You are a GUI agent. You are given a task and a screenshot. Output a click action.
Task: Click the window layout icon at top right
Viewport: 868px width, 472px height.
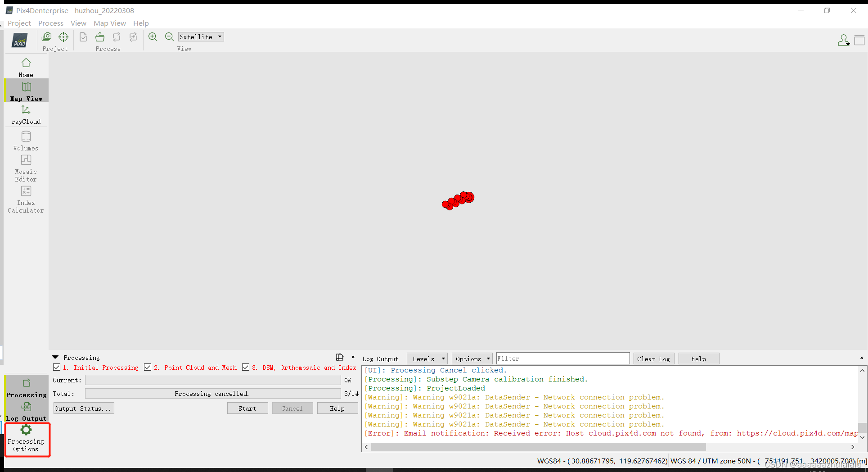click(x=859, y=40)
